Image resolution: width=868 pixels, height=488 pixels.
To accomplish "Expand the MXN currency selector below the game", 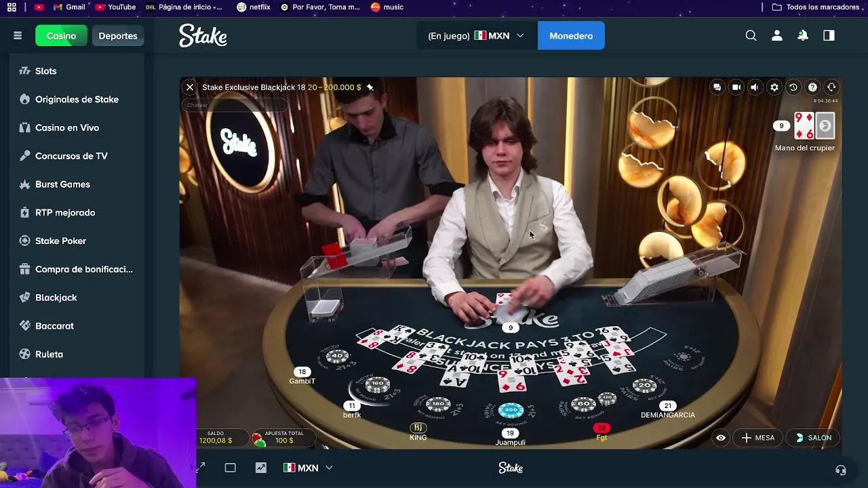I will point(309,468).
